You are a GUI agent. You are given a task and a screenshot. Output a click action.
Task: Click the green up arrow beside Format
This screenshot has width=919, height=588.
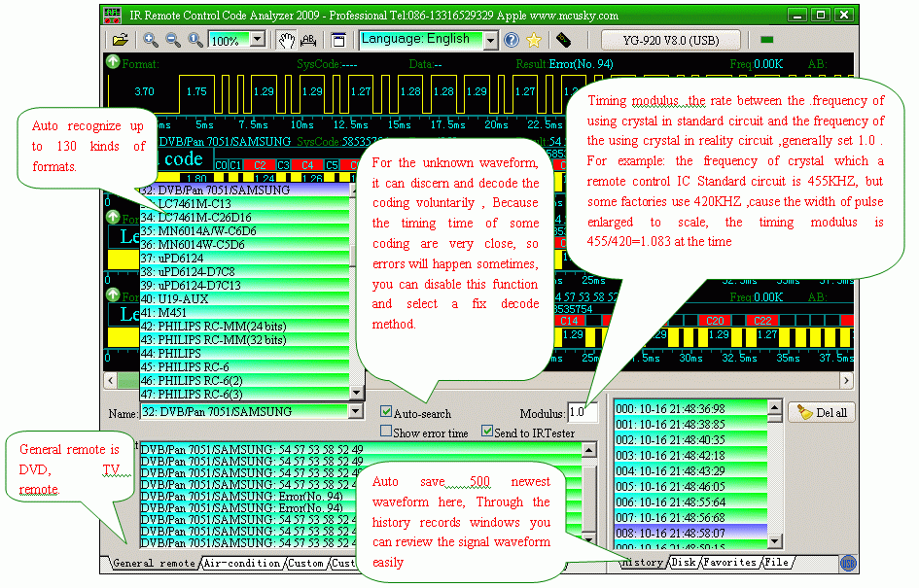coord(113,63)
